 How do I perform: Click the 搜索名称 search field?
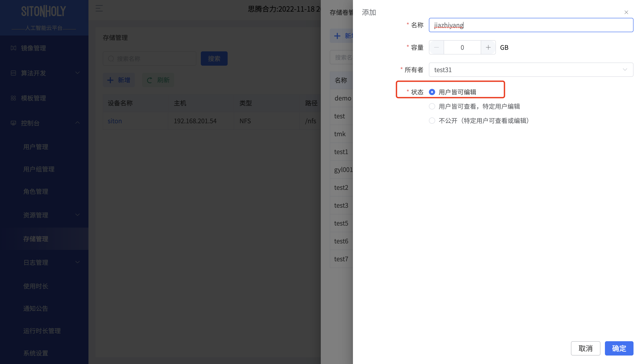tap(149, 59)
